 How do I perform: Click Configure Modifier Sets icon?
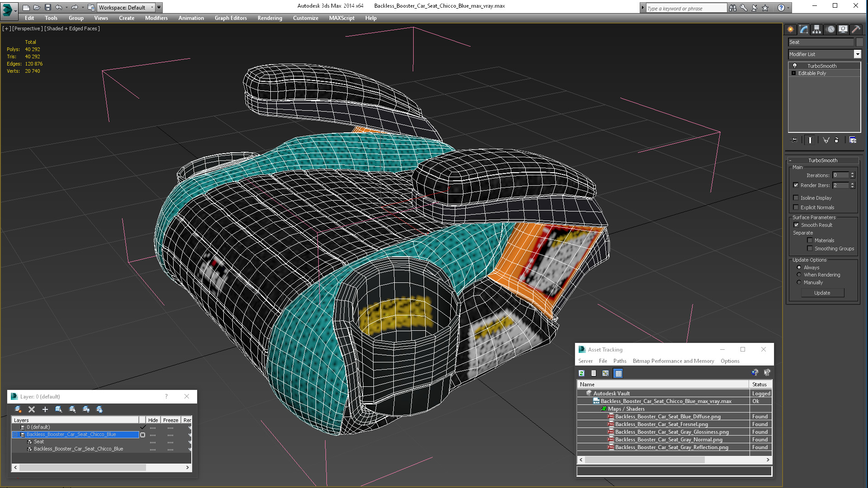click(x=853, y=140)
